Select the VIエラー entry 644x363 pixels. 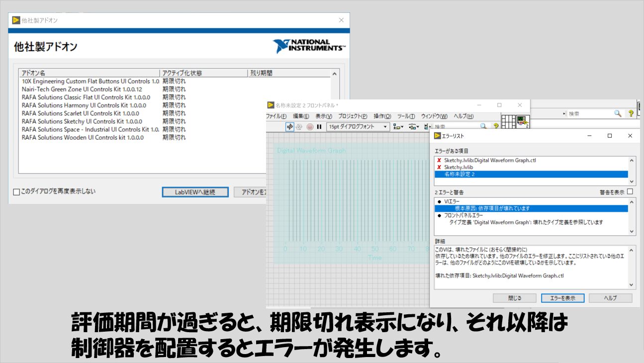tap(531, 201)
